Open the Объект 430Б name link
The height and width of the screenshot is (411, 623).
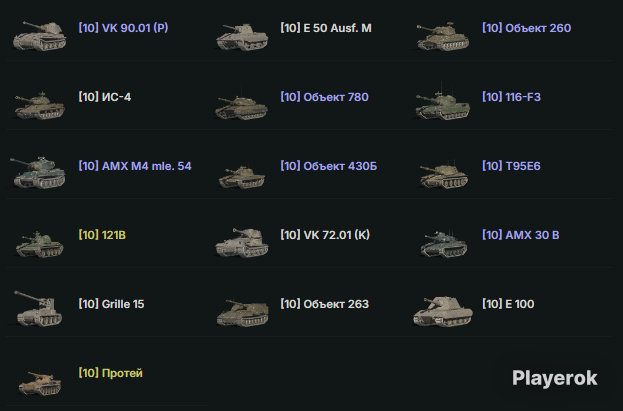pyautogui.click(x=329, y=166)
